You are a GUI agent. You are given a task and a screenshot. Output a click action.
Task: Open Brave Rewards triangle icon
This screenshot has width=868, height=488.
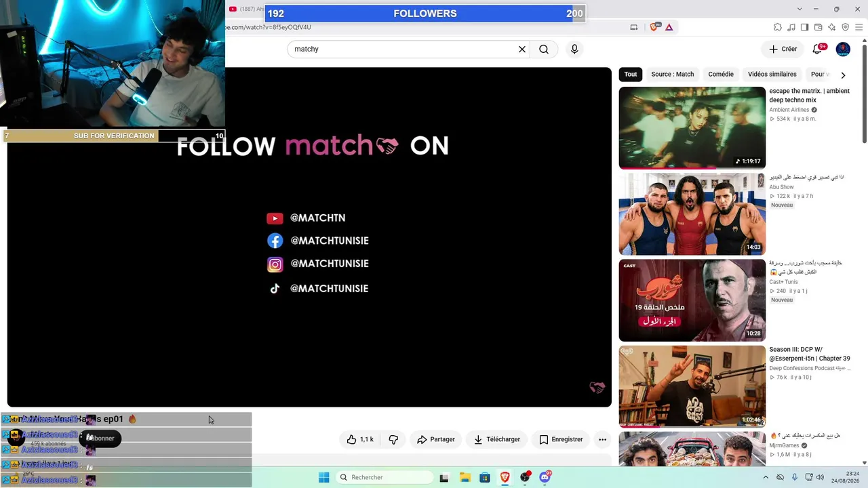(669, 27)
